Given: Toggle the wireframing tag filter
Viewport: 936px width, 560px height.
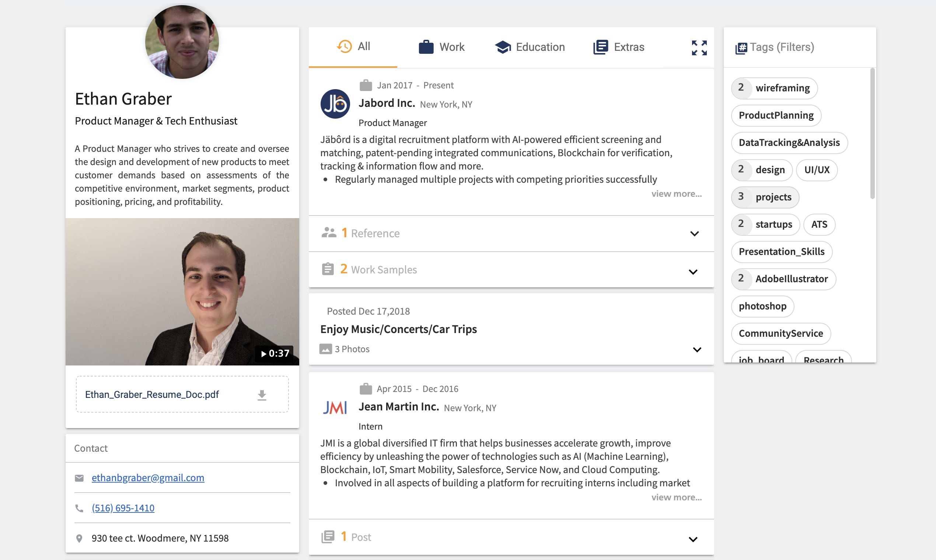Looking at the screenshot, I should click(774, 88).
